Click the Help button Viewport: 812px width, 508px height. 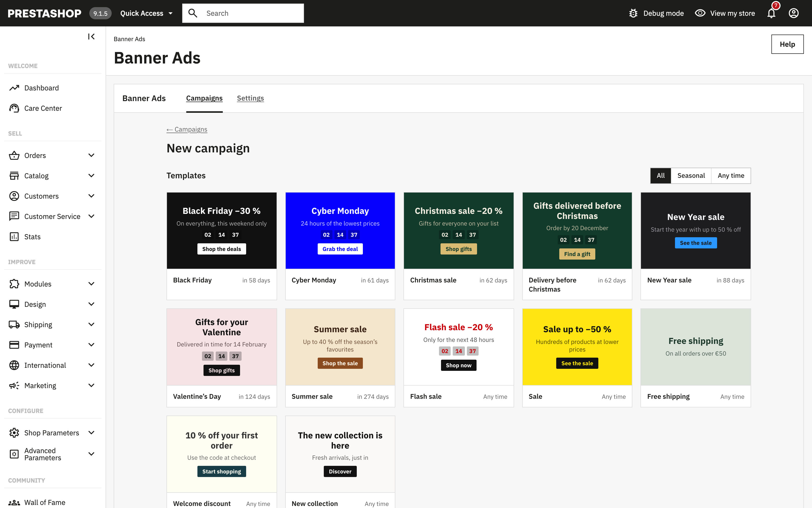pyautogui.click(x=787, y=44)
